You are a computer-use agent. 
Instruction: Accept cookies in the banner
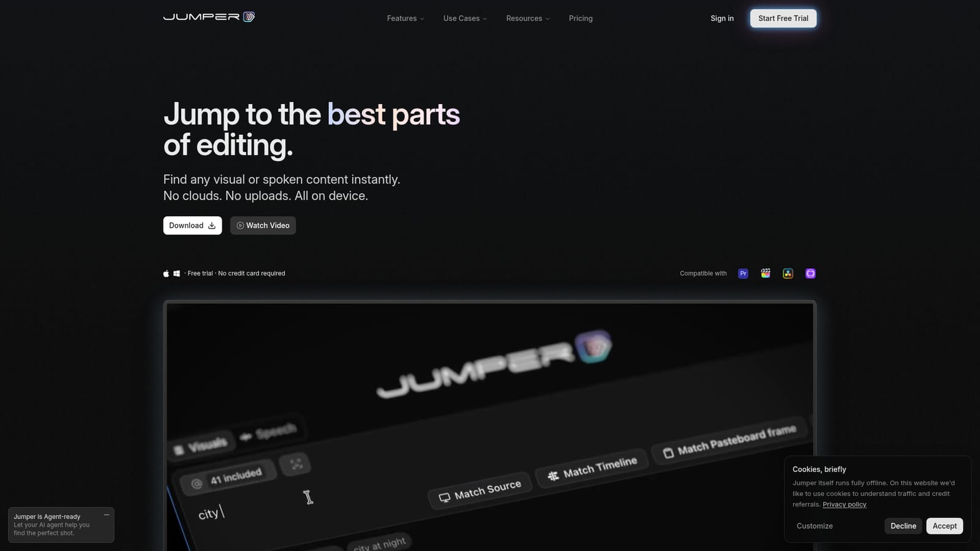[x=944, y=526]
